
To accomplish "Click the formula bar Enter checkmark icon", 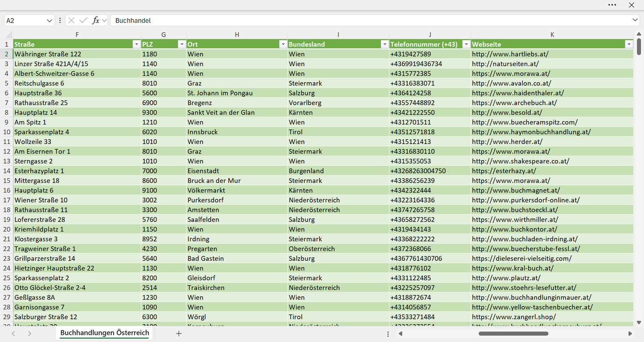I will tap(83, 21).
